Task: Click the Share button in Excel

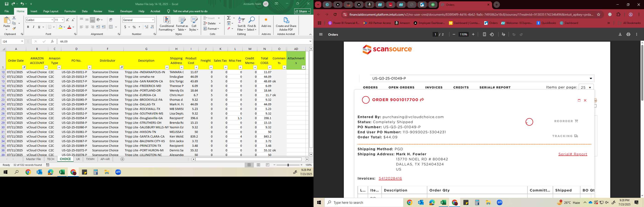Action: point(302,11)
